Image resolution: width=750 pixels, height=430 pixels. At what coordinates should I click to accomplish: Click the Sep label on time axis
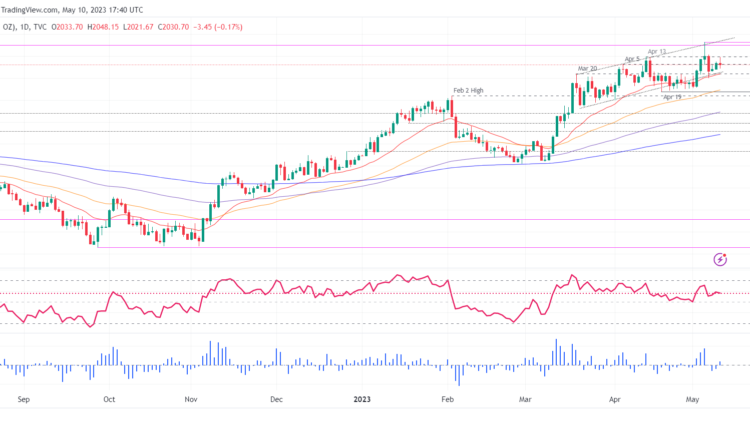click(x=25, y=397)
